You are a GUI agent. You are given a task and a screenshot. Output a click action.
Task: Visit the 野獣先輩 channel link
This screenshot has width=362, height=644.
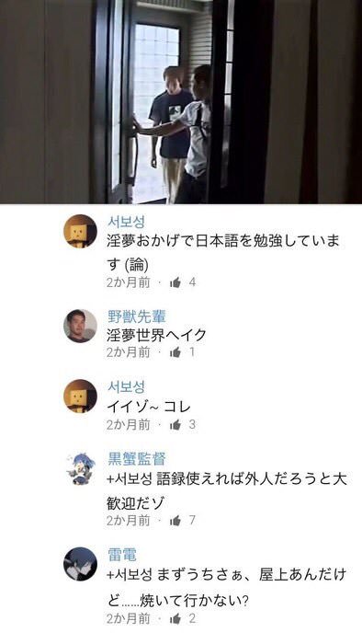pos(137,316)
